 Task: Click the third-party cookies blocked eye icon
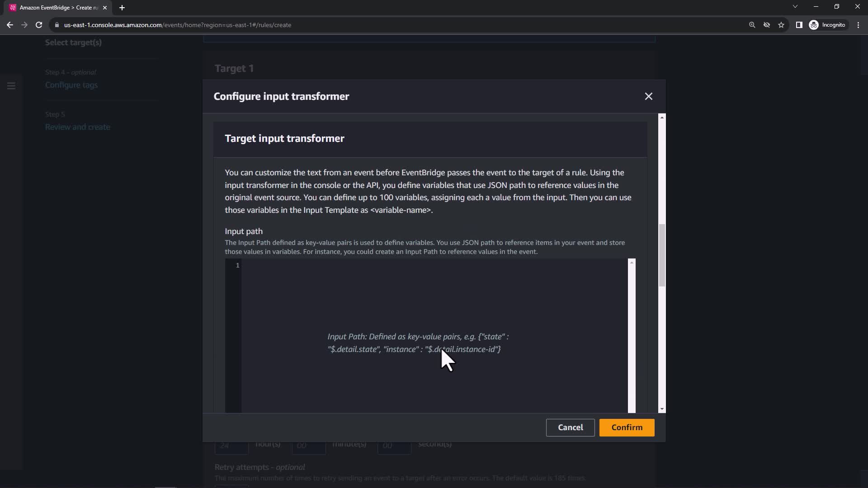coord(767,25)
